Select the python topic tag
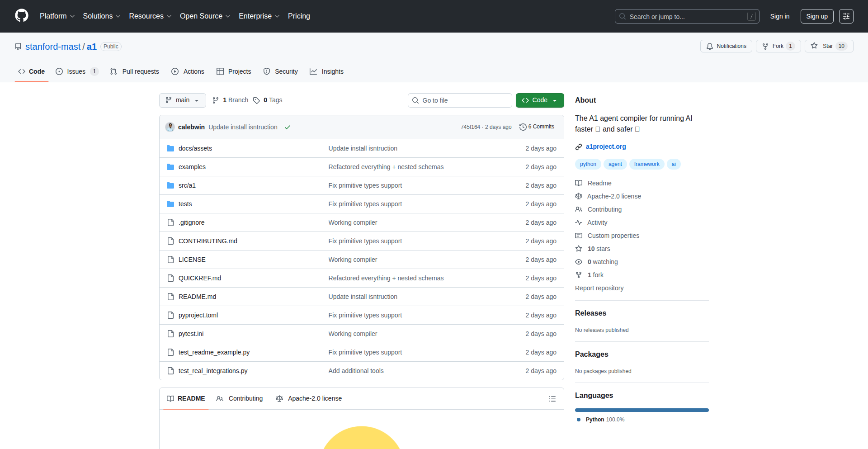The width and height of the screenshot is (868, 449). [x=588, y=164]
